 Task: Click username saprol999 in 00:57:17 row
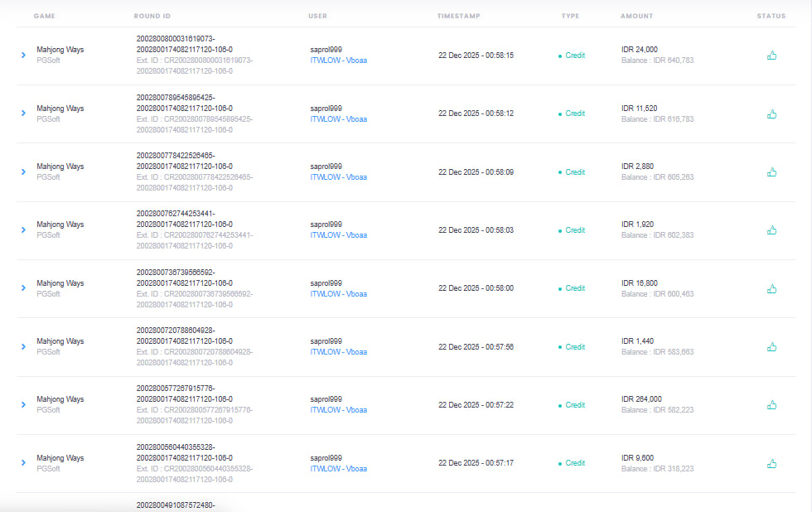pos(326,458)
